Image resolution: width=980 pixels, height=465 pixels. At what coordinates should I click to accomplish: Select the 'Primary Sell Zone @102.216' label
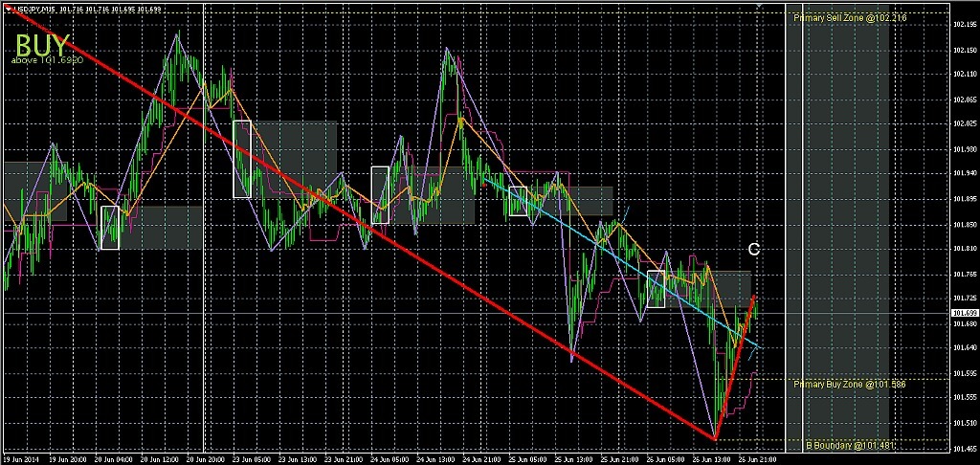coord(850,18)
